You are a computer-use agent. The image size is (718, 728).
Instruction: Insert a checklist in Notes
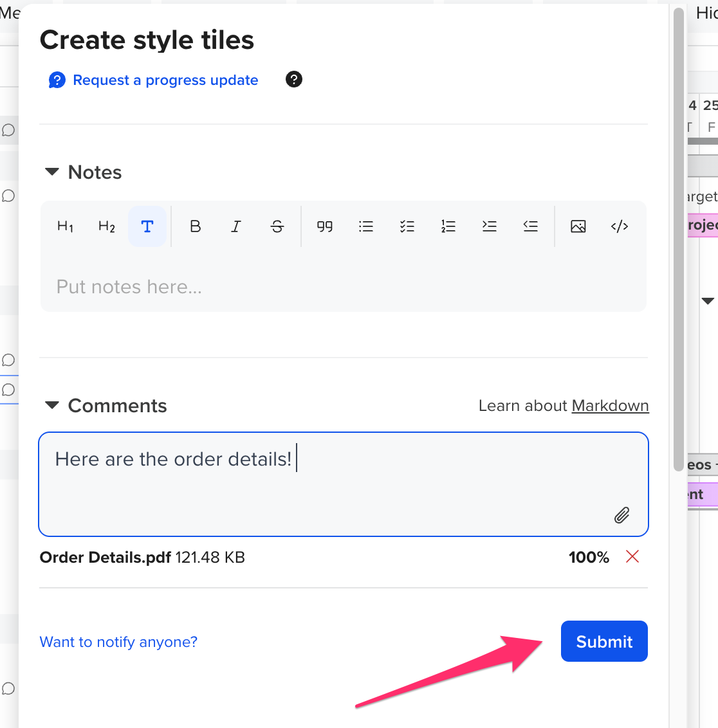[x=407, y=226]
